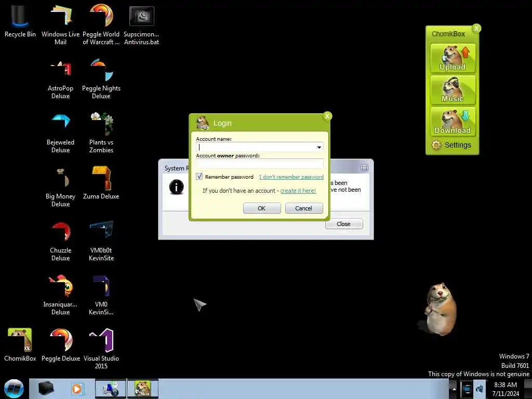532x399 pixels.
Task: Open the Windows Start orb
Action: click(14, 389)
